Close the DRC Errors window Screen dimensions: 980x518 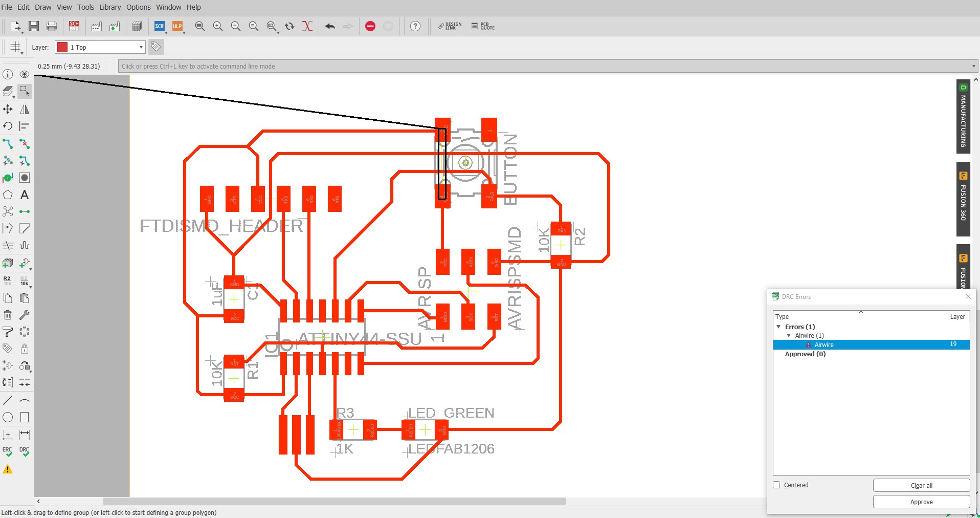(968, 296)
